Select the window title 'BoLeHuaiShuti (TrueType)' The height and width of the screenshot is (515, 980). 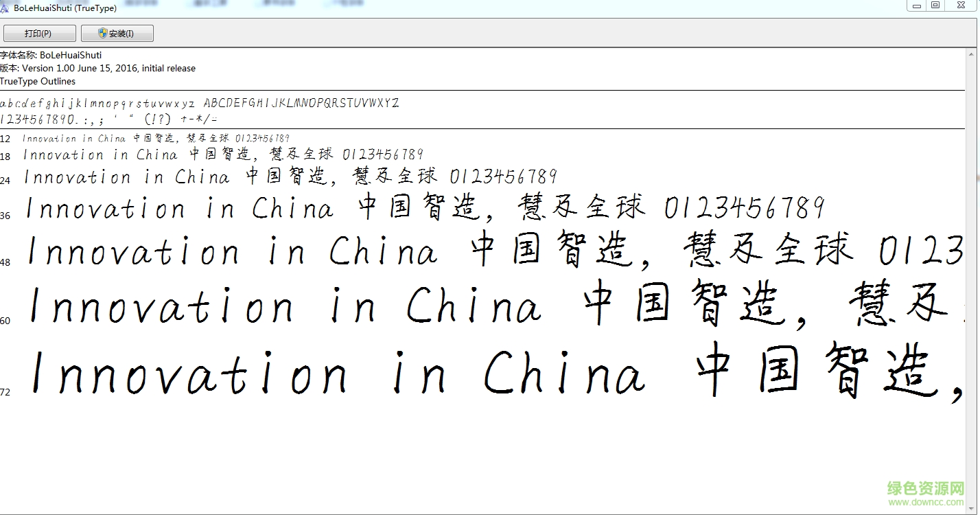tap(65, 8)
